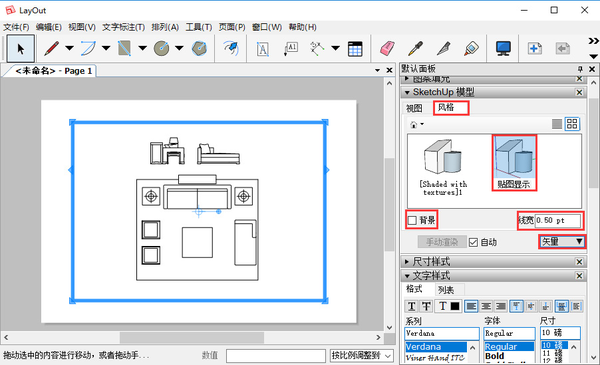
Task: Show more toolbar buttons chevron
Action: click(593, 41)
